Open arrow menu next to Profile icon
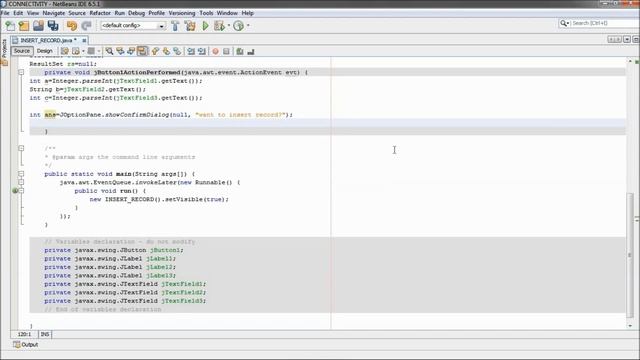Screen dimensions: 640x360 (x=248, y=26)
